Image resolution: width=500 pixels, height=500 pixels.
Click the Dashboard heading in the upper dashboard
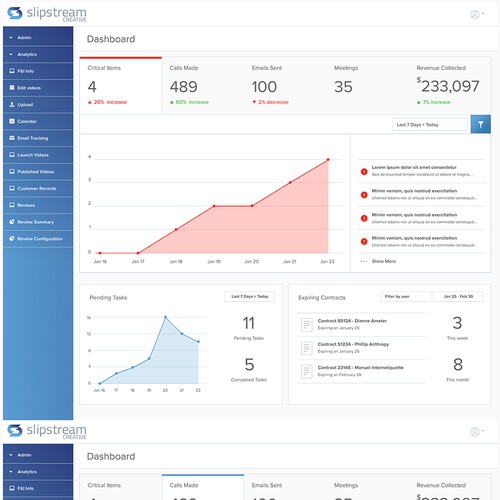(x=111, y=39)
